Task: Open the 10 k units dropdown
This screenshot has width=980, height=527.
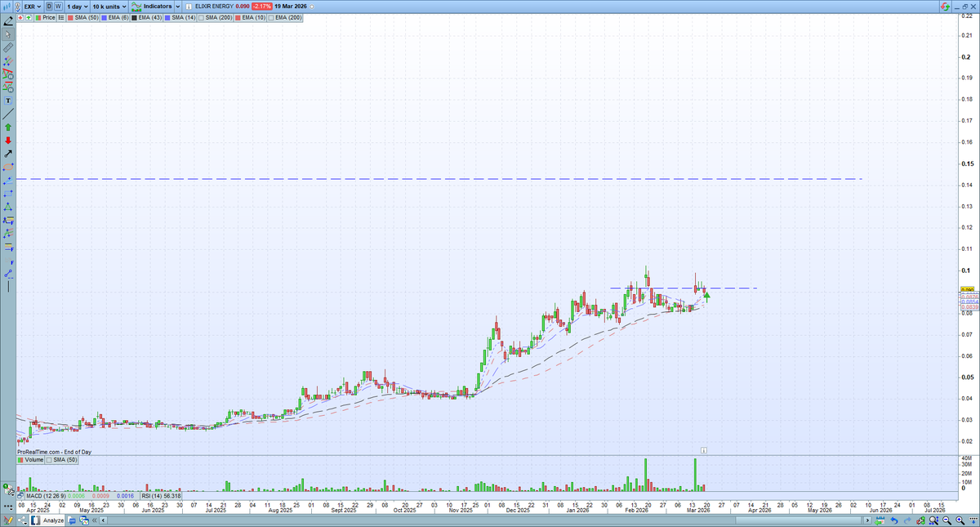Action: point(109,7)
